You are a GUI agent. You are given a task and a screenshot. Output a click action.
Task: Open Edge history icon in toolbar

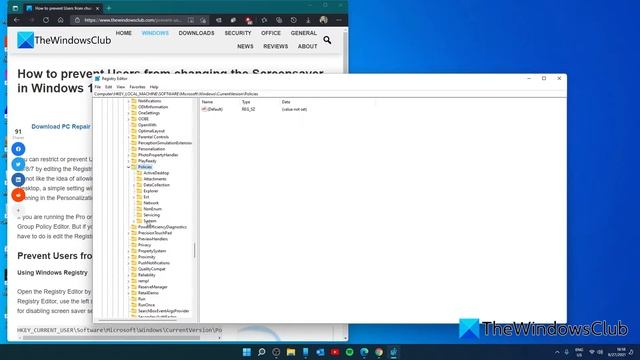(x=293, y=20)
